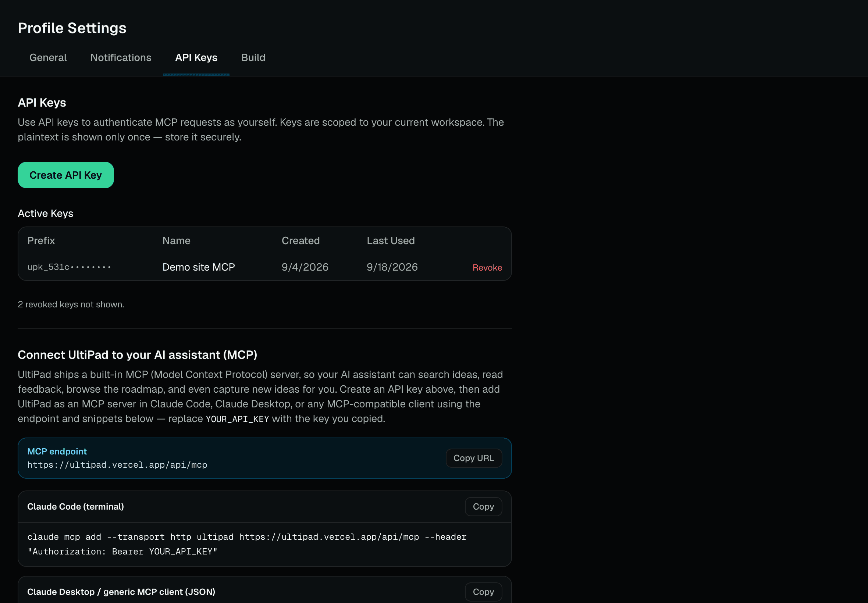Copy the MCP endpoint URL
The width and height of the screenshot is (868, 603).
pyautogui.click(x=473, y=458)
